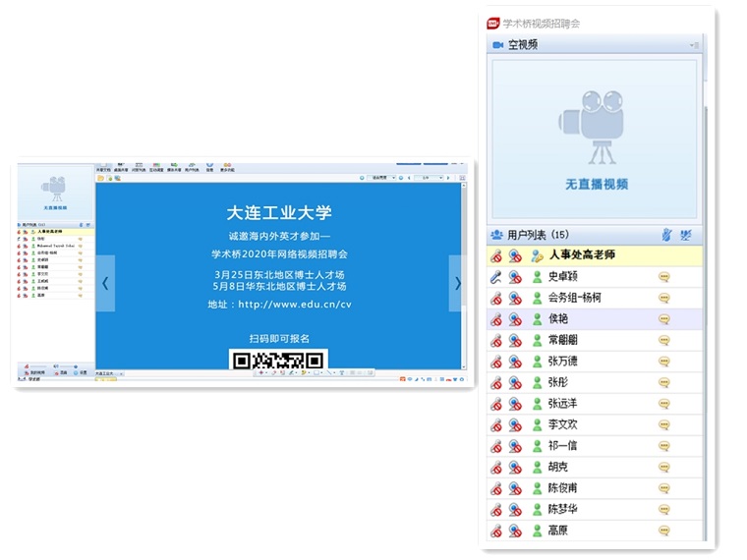Click the camera icon in 空视频 header
Screen dimensions: 747x560
point(497,45)
